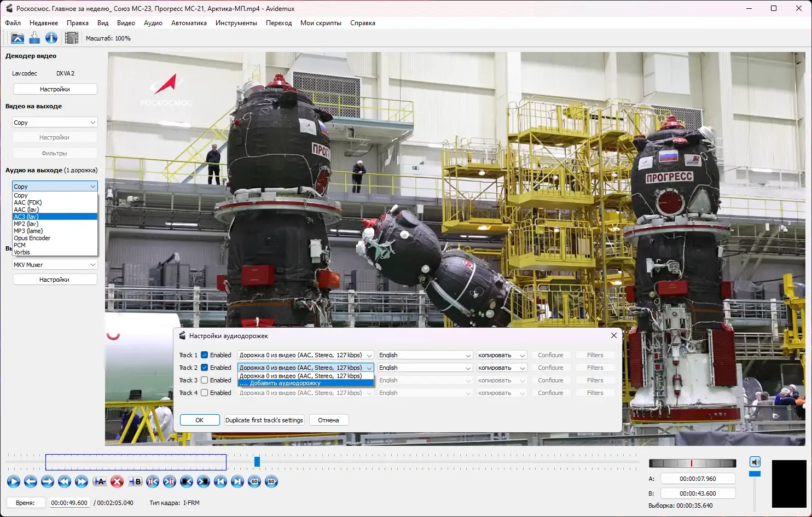Show video information via the blue info icon
The width and height of the screenshot is (812, 517).
tap(51, 38)
